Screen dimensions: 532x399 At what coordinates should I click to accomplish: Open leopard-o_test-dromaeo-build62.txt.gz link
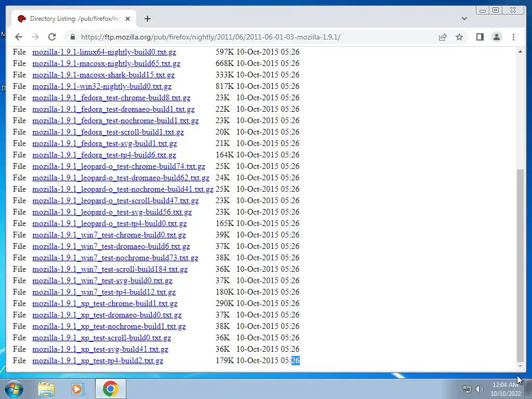[121, 178]
